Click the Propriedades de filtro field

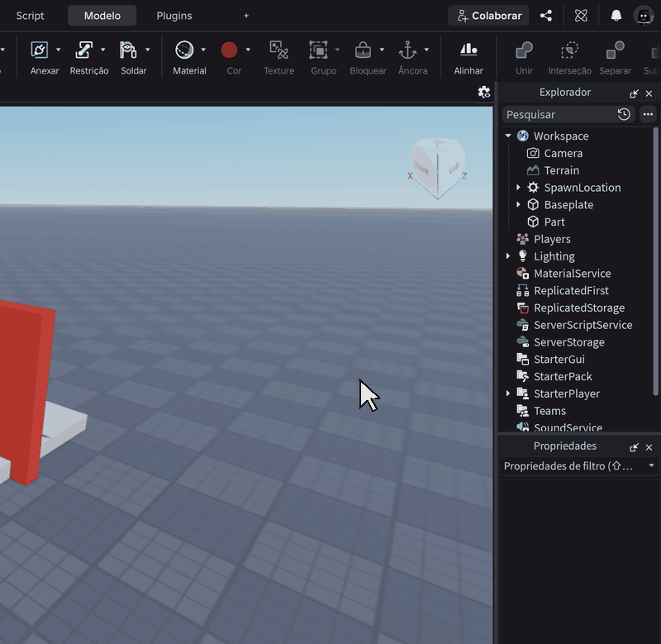pos(578,466)
